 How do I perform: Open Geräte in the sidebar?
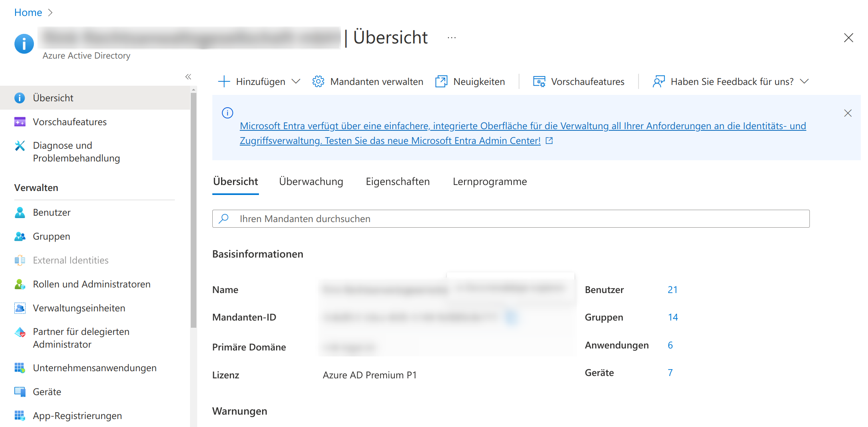(x=47, y=392)
